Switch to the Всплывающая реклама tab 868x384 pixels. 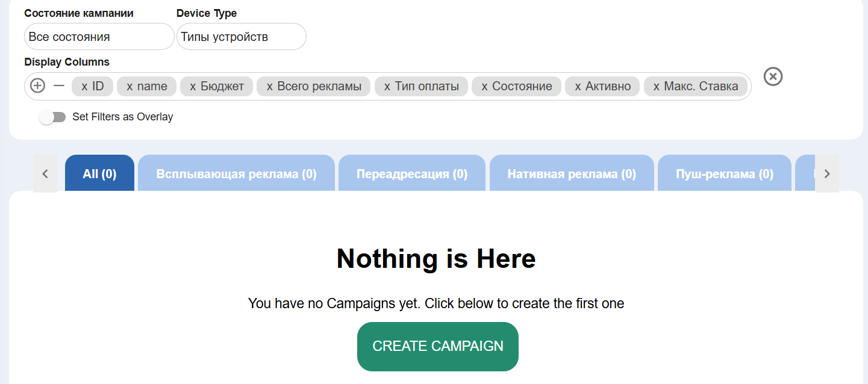pos(236,174)
